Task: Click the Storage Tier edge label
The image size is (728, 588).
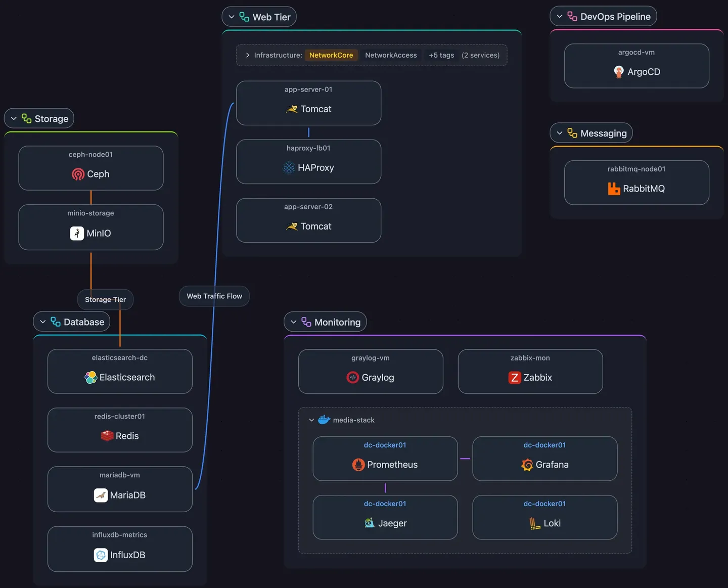Action: [x=105, y=300]
